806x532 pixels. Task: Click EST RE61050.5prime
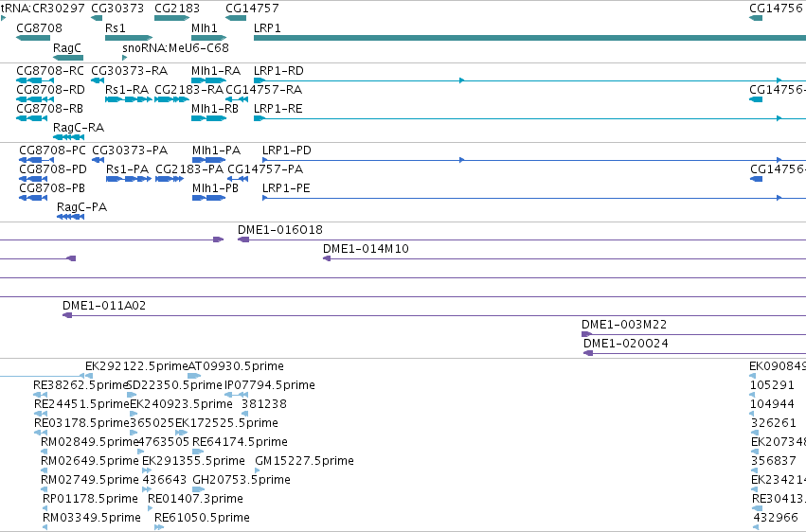[202, 519]
